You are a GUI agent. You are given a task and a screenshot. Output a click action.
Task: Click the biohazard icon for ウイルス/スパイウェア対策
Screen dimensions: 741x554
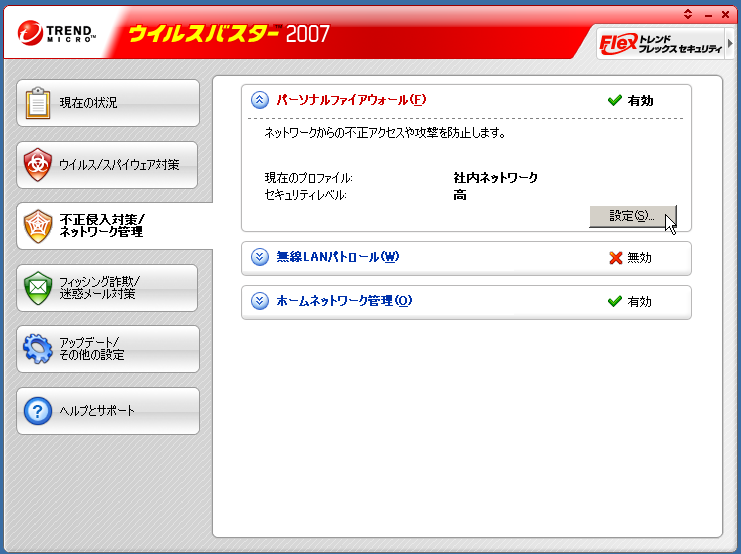click(x=38, y=165)
